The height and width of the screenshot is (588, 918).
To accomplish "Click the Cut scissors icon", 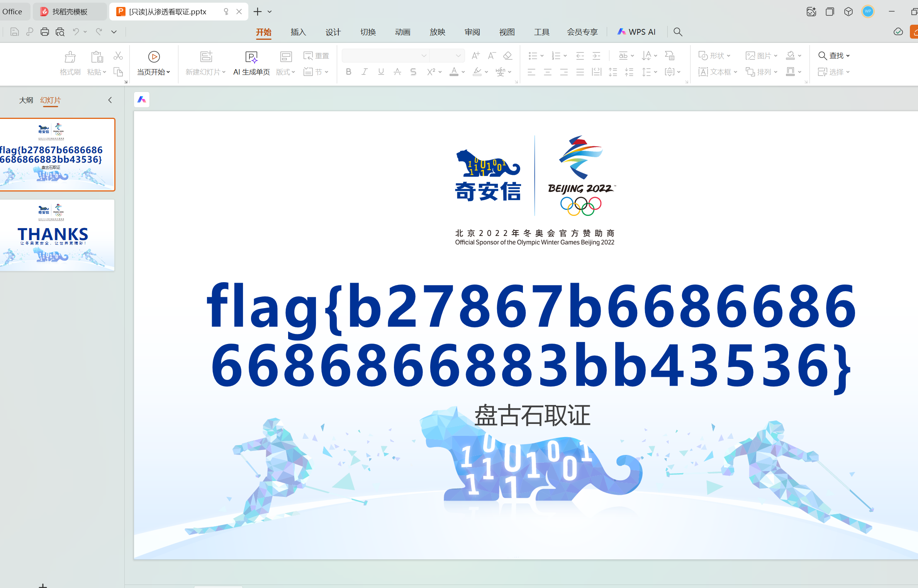I will click(118, 56).
